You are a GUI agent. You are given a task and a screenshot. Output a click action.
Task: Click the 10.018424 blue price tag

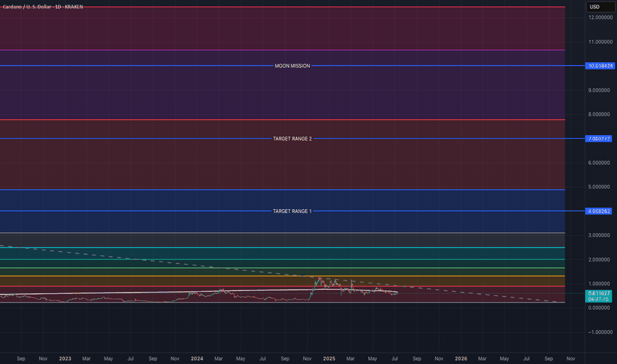pyautogui.click(x=600, y=66)
